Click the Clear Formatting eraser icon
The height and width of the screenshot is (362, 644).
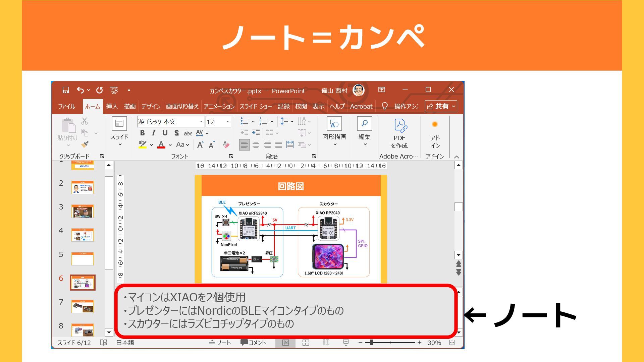[x=226, y=145]
